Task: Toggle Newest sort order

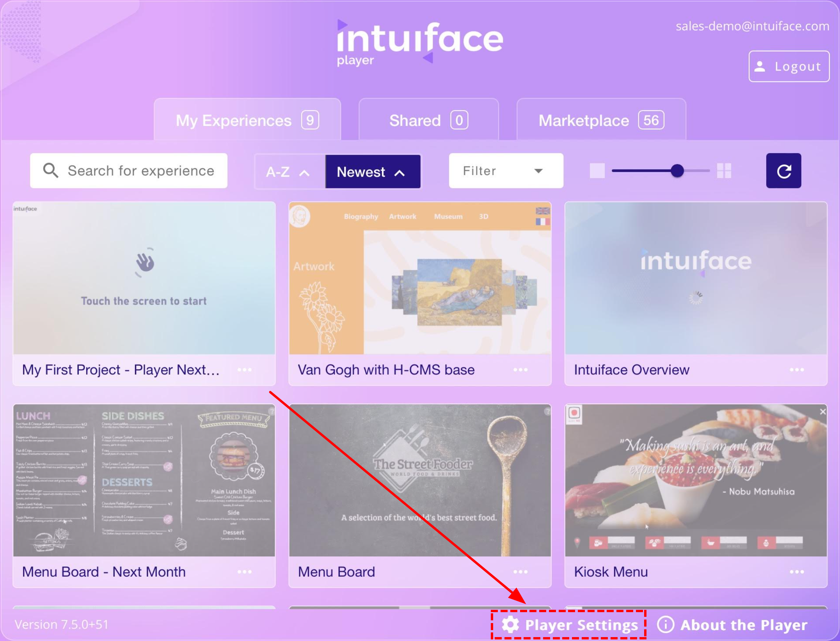Action: [373, 172]
